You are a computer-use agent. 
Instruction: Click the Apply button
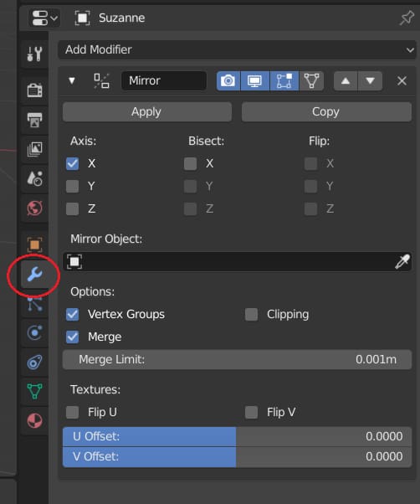(x=147, y=112)
